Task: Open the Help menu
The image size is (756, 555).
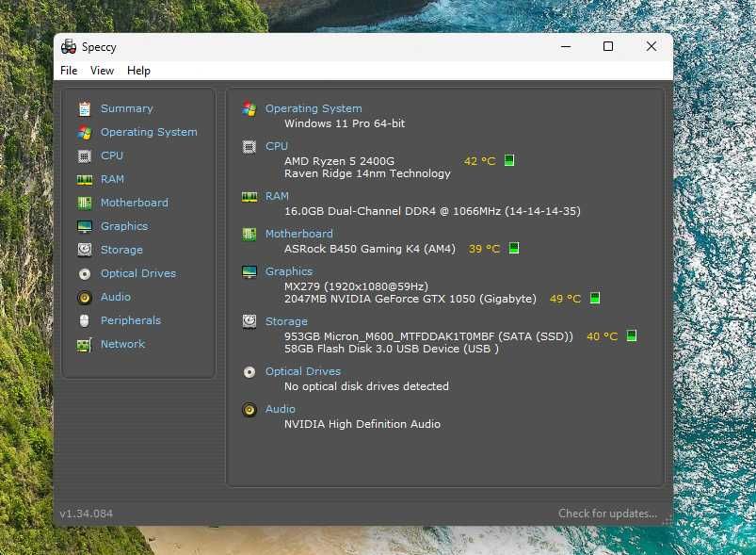Action: (x=138, y=71)
